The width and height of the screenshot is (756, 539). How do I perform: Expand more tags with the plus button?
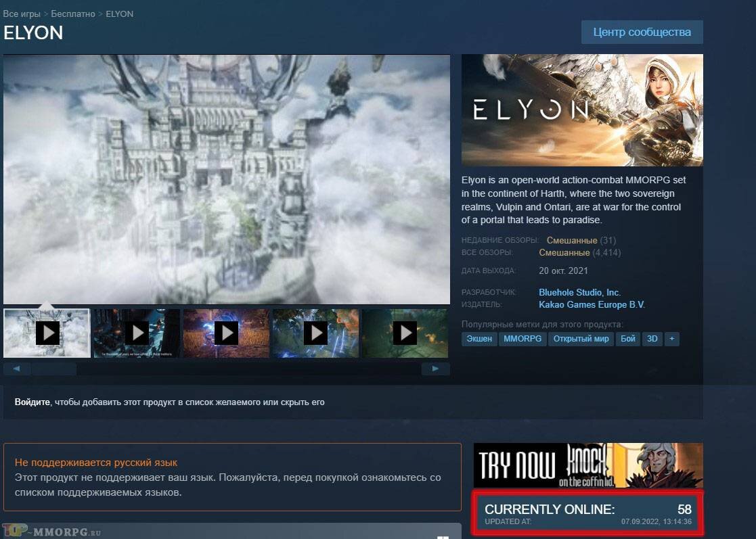coord(671,339)
